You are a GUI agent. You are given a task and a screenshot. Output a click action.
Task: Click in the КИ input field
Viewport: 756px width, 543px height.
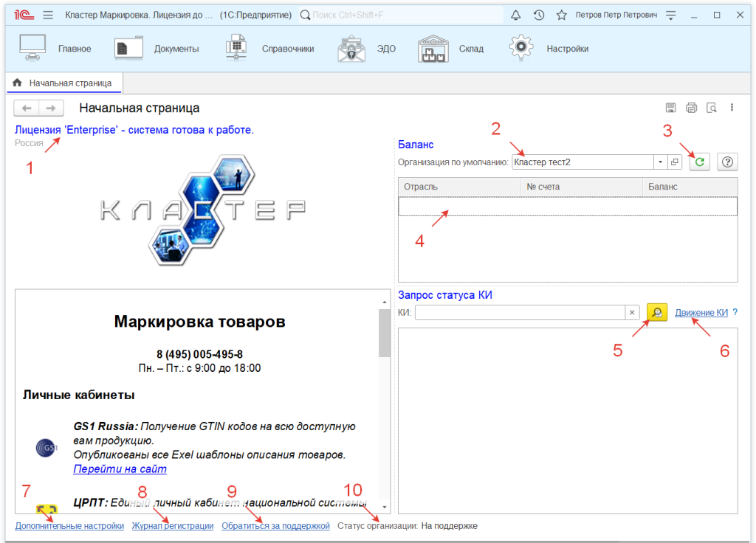tap(520, 313)
